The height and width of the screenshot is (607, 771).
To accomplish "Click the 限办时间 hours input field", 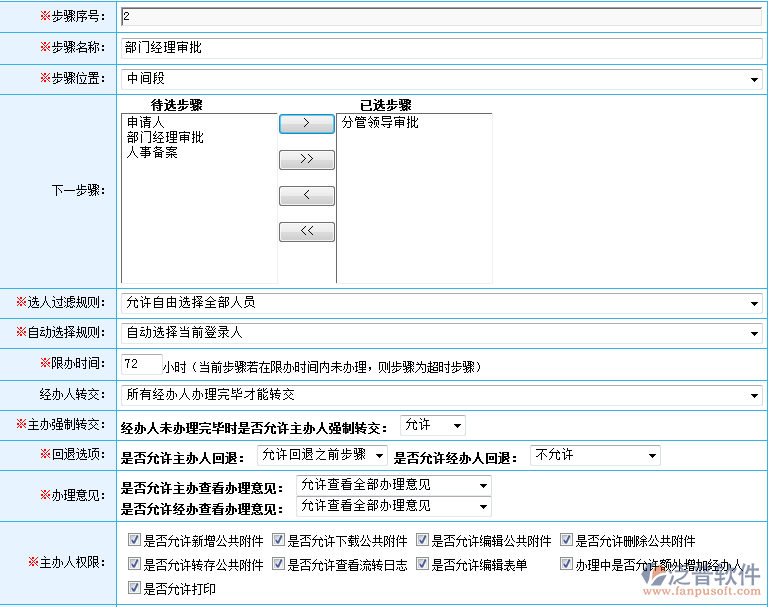I will point(141,364).
